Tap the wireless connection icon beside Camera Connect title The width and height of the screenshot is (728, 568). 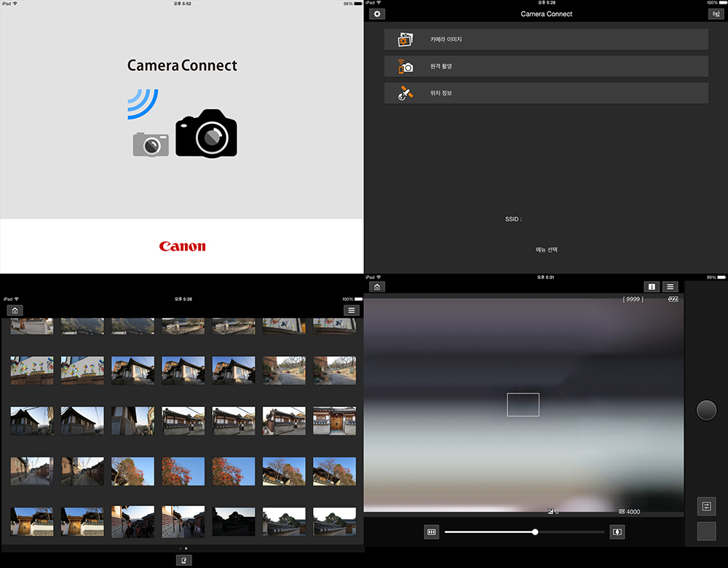click(x=716, y=14)
